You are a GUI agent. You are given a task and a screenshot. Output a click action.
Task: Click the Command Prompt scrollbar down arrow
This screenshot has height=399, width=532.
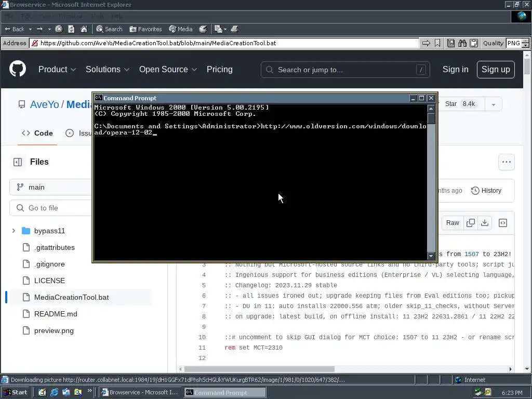point(431,256)
